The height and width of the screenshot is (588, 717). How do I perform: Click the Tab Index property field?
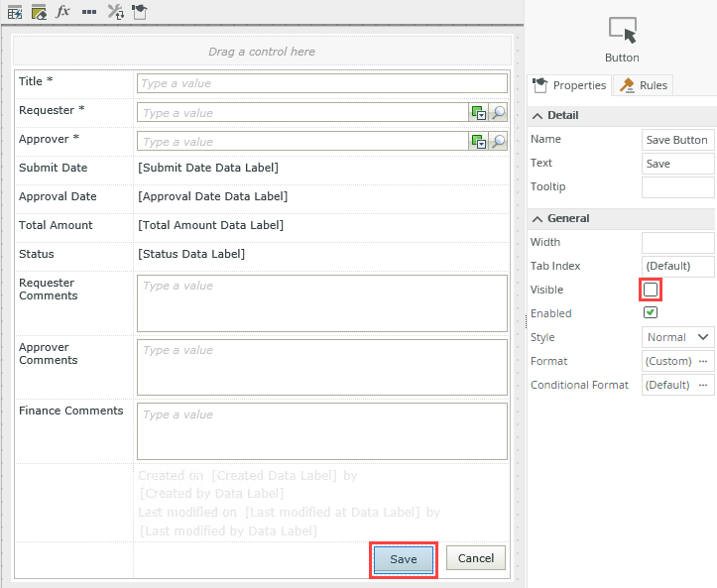click(677, 267)
